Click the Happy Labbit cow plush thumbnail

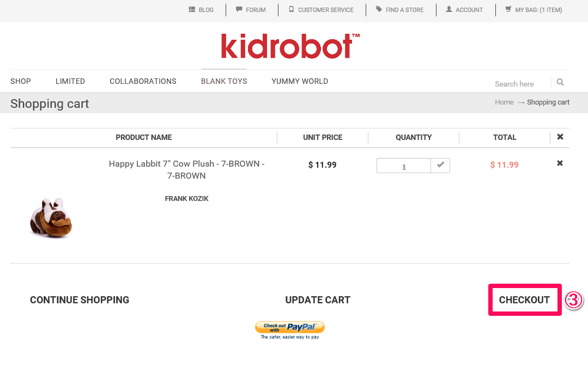[x=51, y=218]
